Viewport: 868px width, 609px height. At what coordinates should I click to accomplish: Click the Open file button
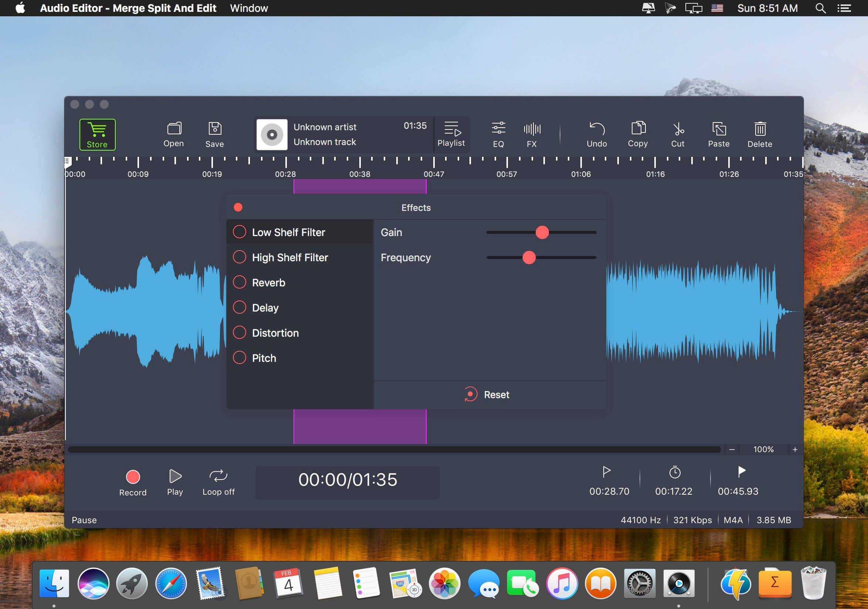(x=173, y=134)
